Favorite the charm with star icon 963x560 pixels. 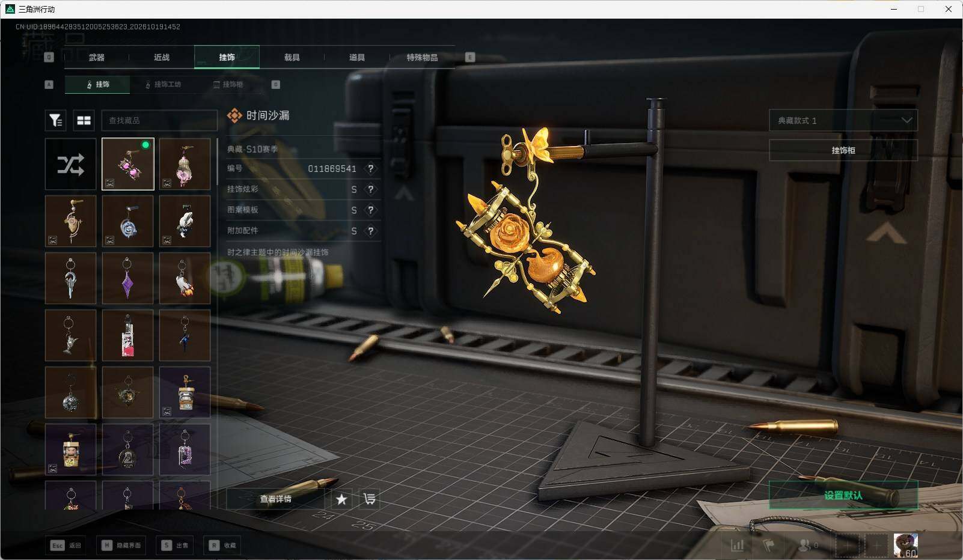[341, 499]
